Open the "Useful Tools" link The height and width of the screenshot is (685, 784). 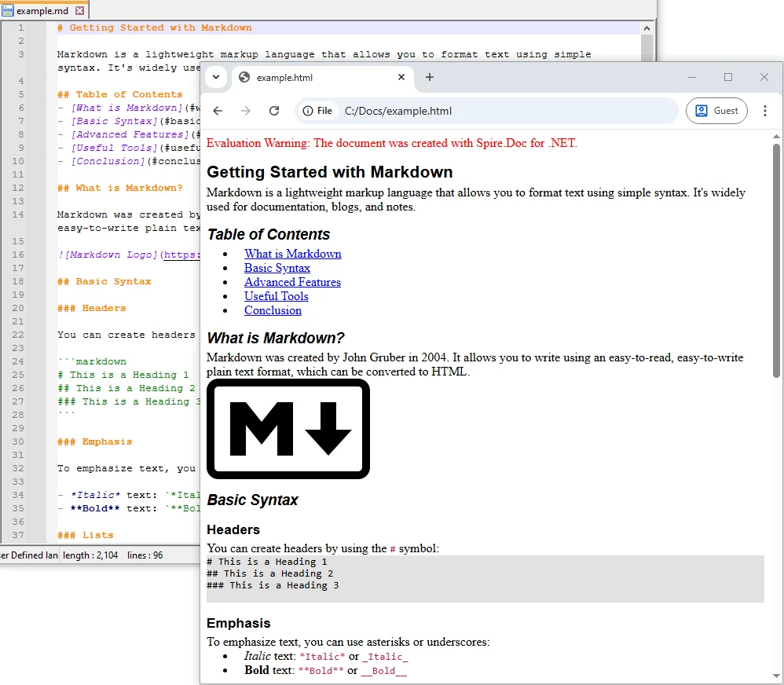tap(276, 296)
